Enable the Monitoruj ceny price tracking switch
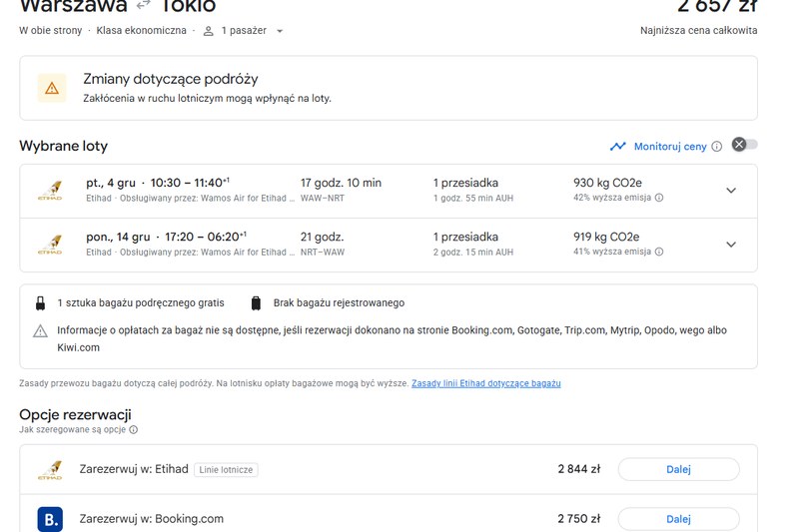 click(x=744, y=145)
